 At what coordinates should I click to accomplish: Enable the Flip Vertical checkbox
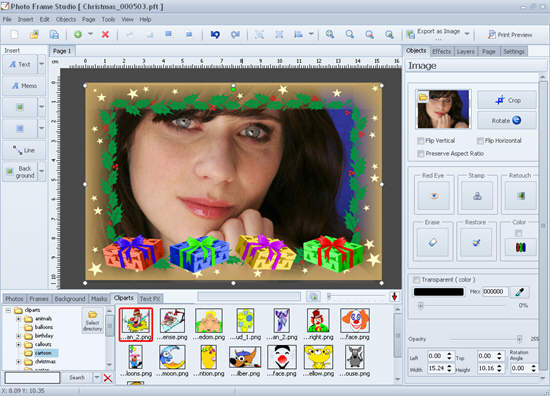point(421,141)
